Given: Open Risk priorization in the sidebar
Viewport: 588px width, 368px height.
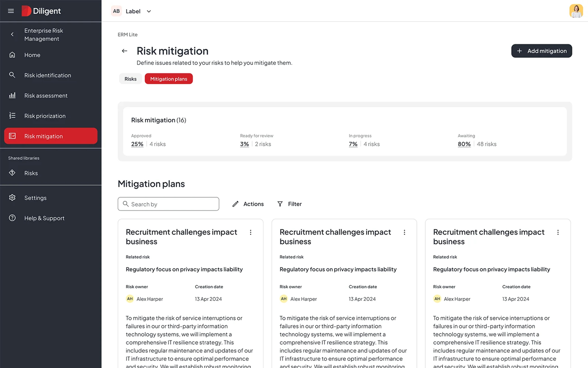Looking at the screenshot, I should coord(51,116).
